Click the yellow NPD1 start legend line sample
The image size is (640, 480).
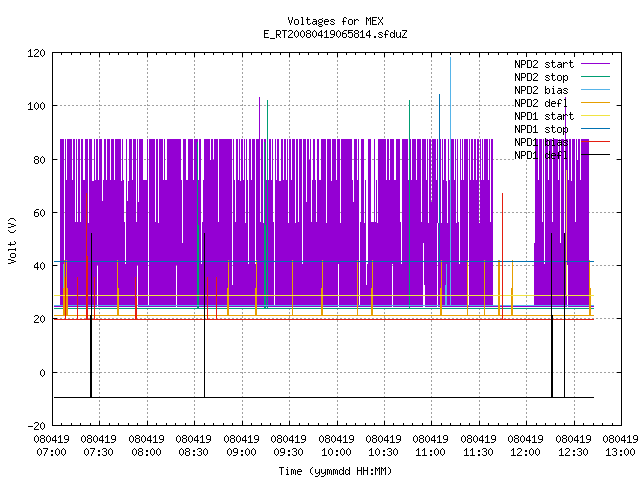tap(595, 116)
